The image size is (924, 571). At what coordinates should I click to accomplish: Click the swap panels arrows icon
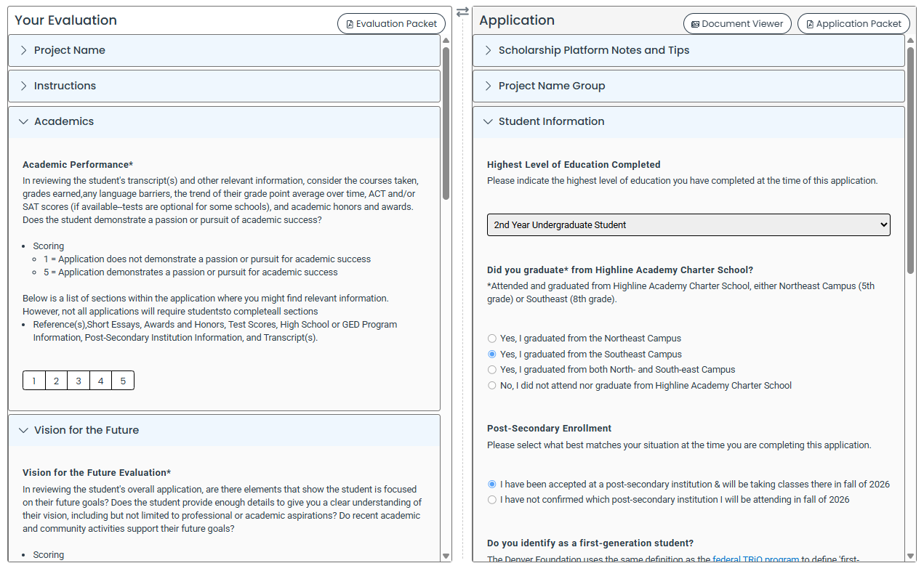pos(462,12)
